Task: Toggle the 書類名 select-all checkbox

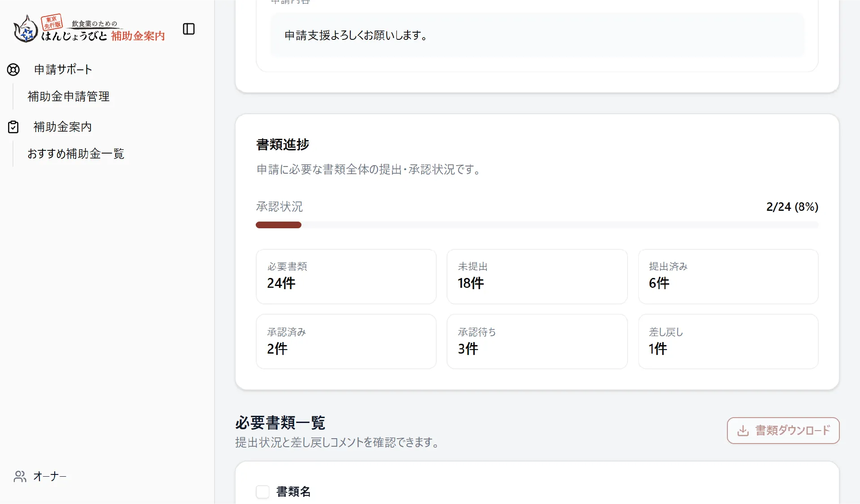Action: coord(262,491)
